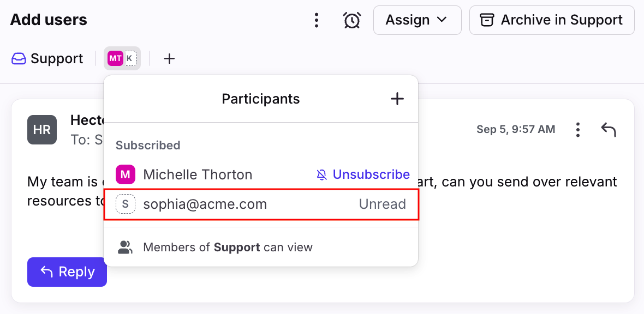Open the Assign dropdown
644x314 pixels.
click(x=418, y=20)
